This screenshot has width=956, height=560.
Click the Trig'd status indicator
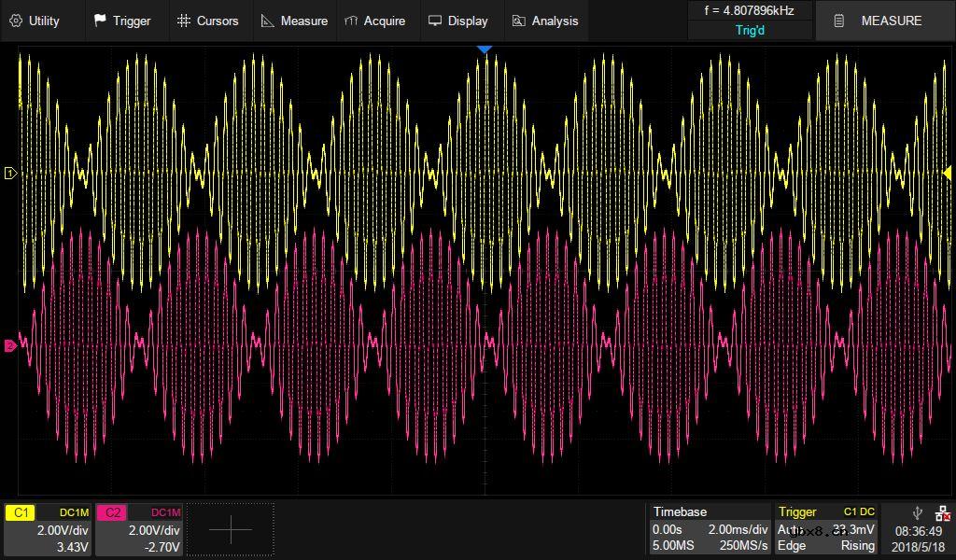pyautogui.click(x=750, y=31)
